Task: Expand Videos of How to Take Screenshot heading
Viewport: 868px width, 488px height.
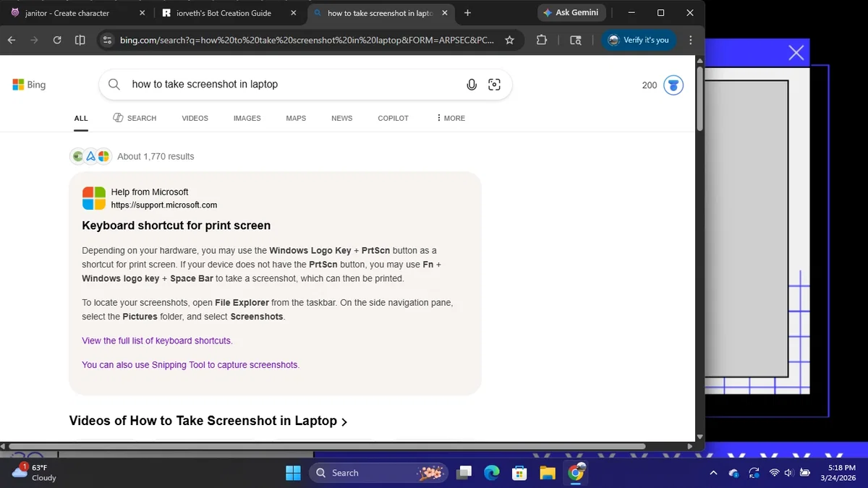Action: pyautogui.click(x=208, y=421)
